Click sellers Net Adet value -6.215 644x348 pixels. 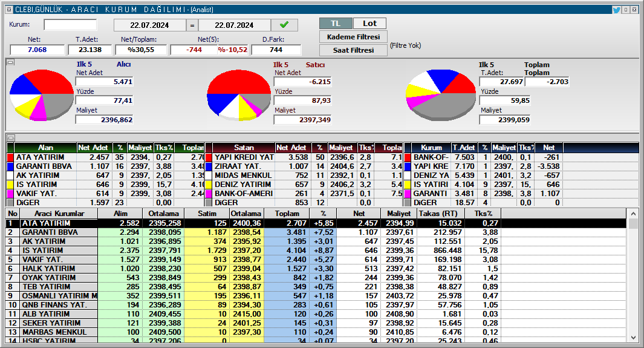(x=303, y=82)
